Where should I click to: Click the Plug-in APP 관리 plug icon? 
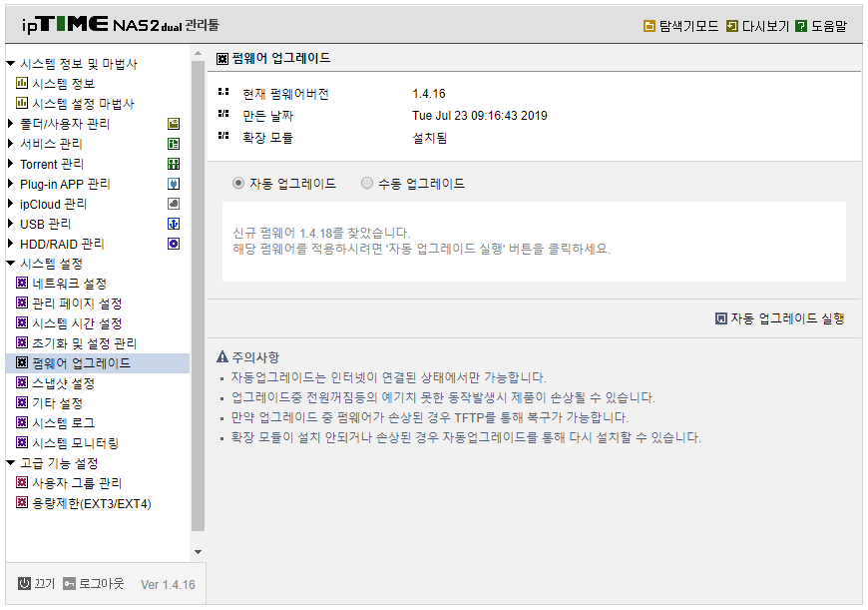[x=174, y=184]
